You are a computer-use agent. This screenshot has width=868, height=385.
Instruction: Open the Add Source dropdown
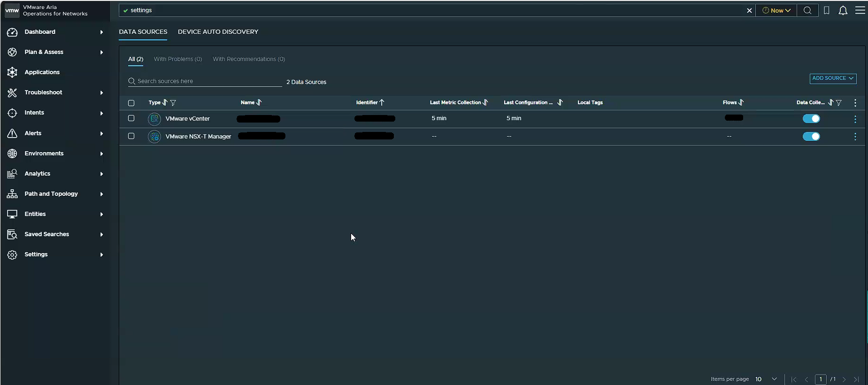click(833, 78)
